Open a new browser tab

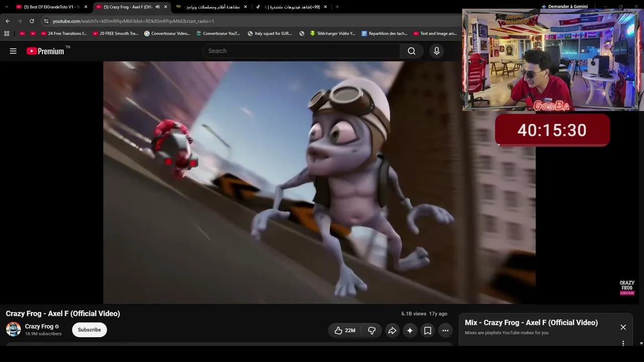(337, 7)
